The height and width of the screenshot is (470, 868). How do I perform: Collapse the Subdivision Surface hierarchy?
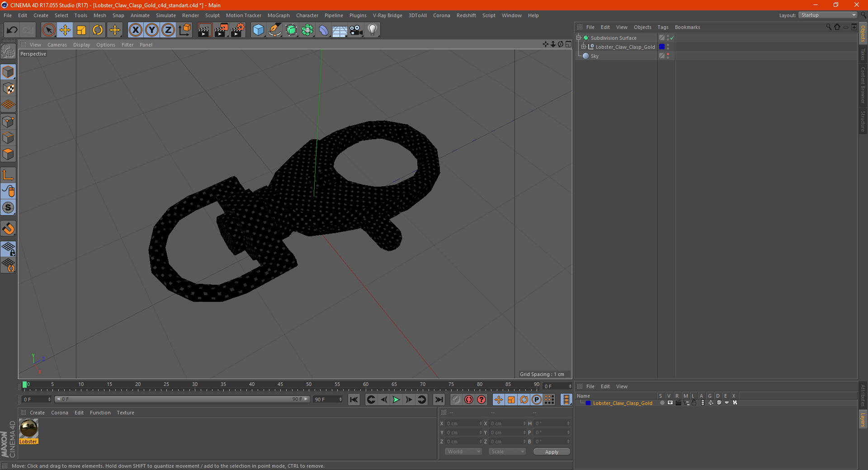coord(578,38)
